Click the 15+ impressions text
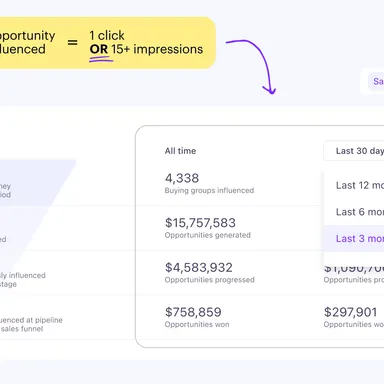This screenshot has height=384, width=384. click(157, 49)
